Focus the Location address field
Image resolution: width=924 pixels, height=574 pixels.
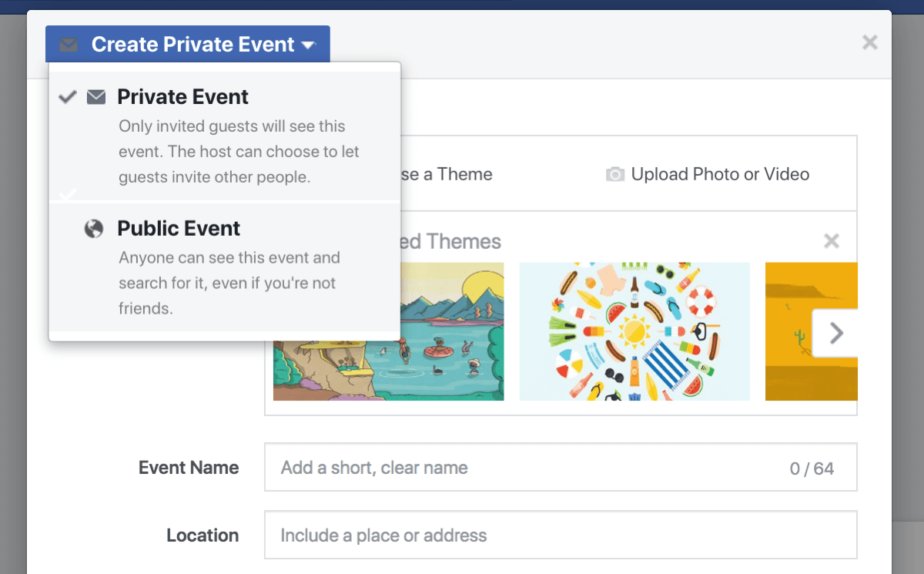click(561, 535)
